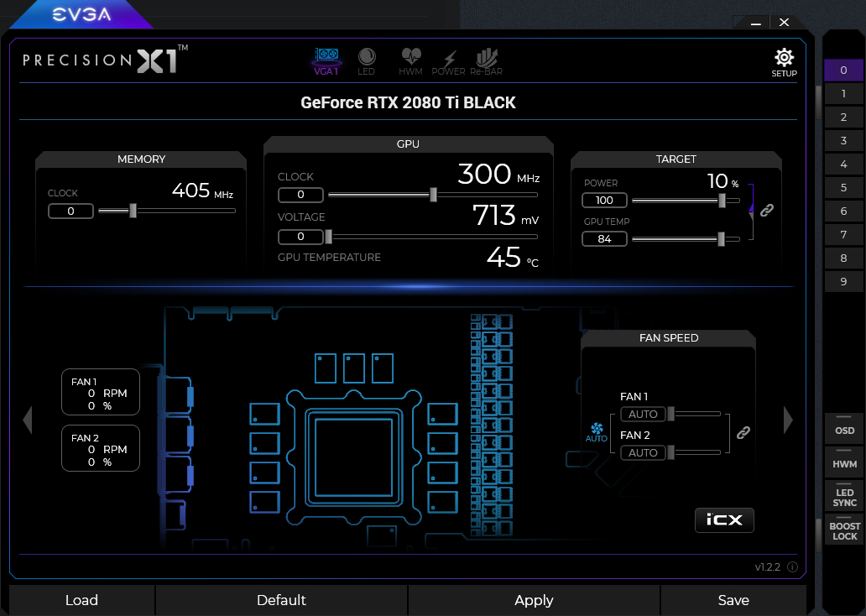Click the 713 mV voltage readout
866x616 pixels.
[x=505, y=216]
